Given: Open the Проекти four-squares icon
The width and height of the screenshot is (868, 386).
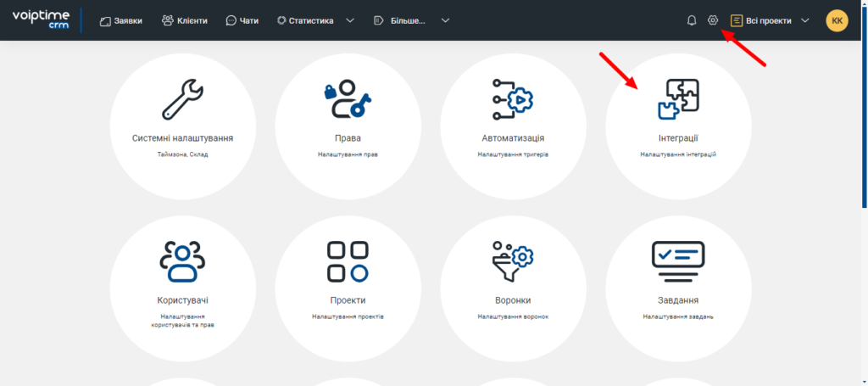Looking at the screenshot, I should click(x=348, y=261).
